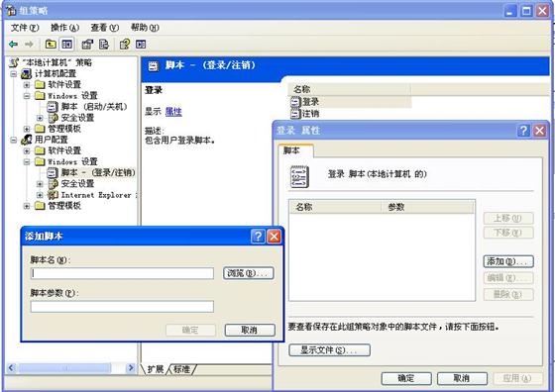
Task: Click the 脚本参数(P) input field
Action: [122, 307]
